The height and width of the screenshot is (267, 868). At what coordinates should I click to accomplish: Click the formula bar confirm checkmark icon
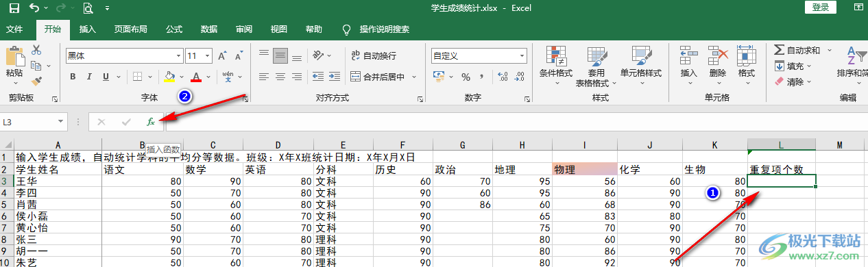125,122
